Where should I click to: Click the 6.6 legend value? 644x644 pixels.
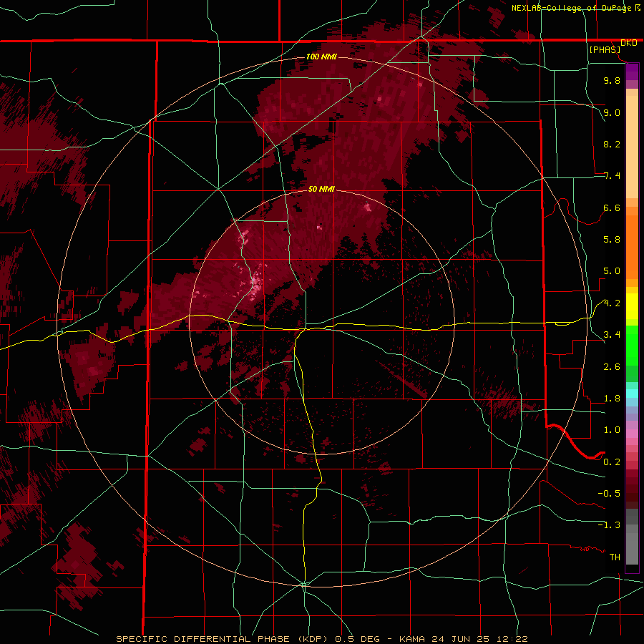pyautogui.click(x=612, y=208)
